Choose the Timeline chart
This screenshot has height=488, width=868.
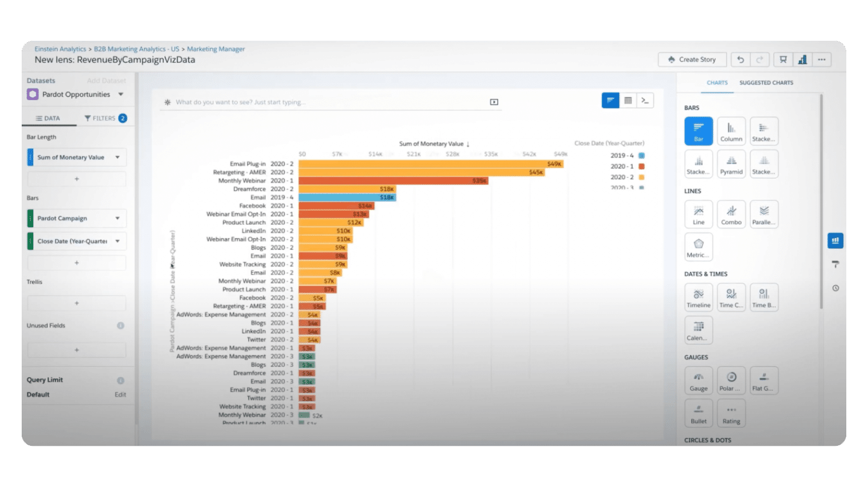[699, 298]
